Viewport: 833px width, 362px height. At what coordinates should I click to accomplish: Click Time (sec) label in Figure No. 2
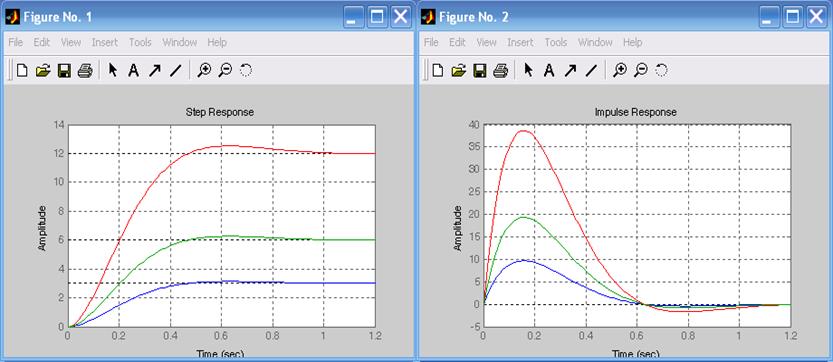(636, 352)
